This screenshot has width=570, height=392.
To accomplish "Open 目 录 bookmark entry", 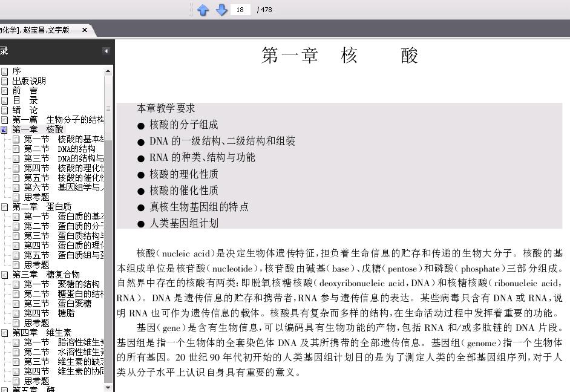I will [x=25, y=100].
